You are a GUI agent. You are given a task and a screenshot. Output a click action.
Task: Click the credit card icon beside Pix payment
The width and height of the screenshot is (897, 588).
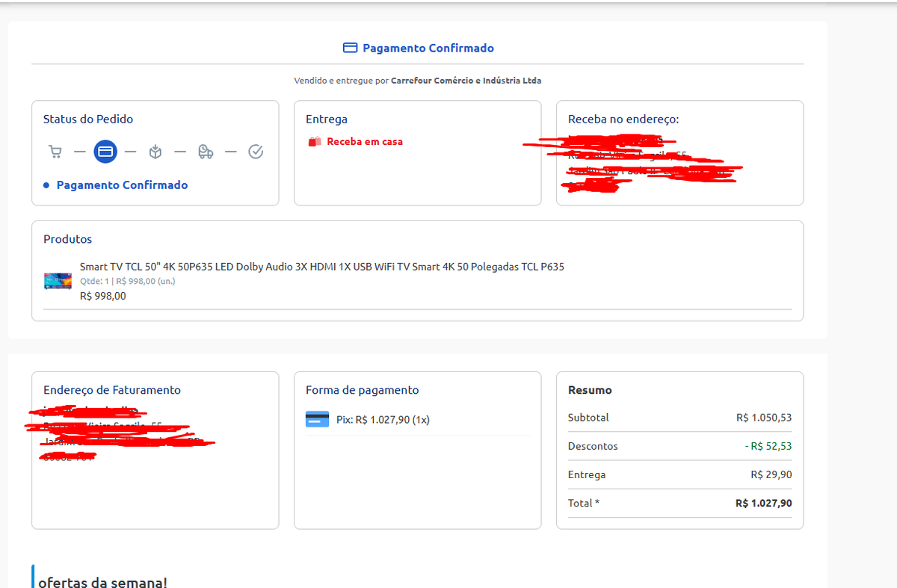pos(317,419)
